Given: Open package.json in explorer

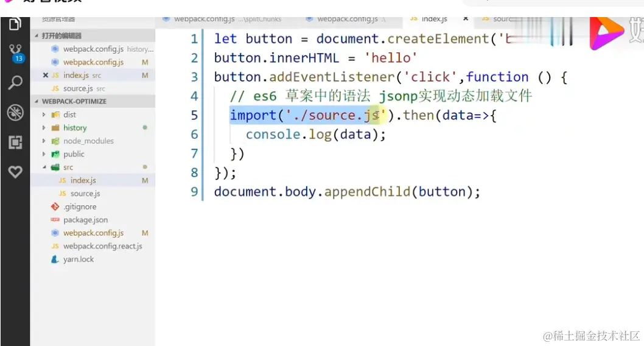Looking at the screenshot, I should (x=85, y=220).
